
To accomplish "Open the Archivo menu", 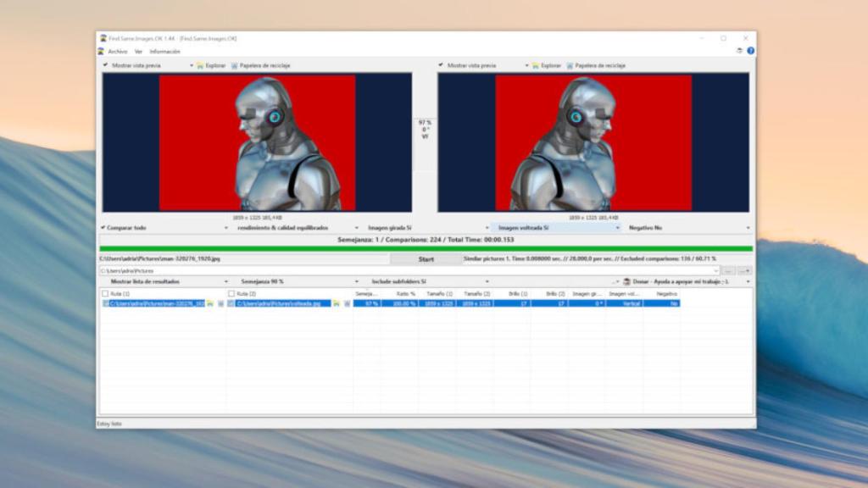I will 117,52.
